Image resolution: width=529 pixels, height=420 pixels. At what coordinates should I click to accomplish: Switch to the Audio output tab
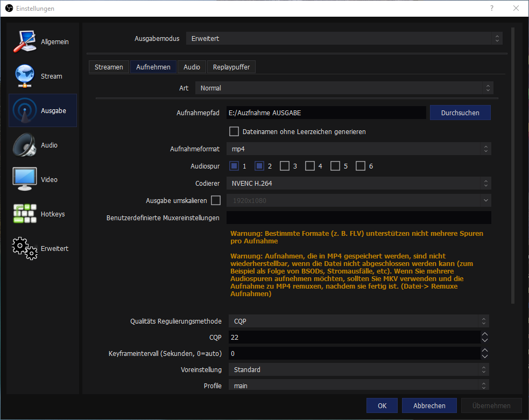coord(192,67)
